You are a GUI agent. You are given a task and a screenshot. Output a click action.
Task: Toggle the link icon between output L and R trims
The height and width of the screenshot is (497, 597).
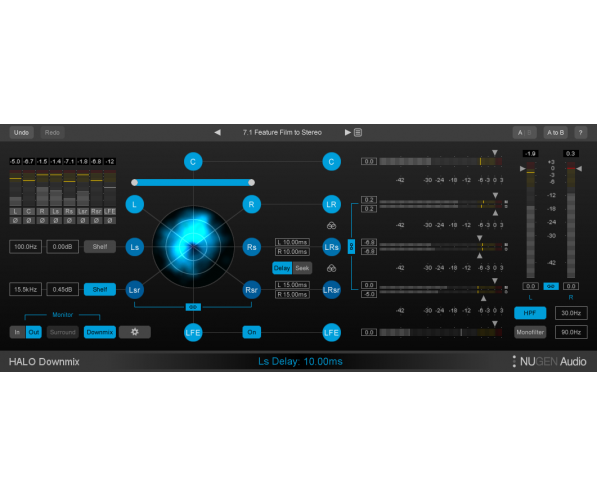click(551, 286)
